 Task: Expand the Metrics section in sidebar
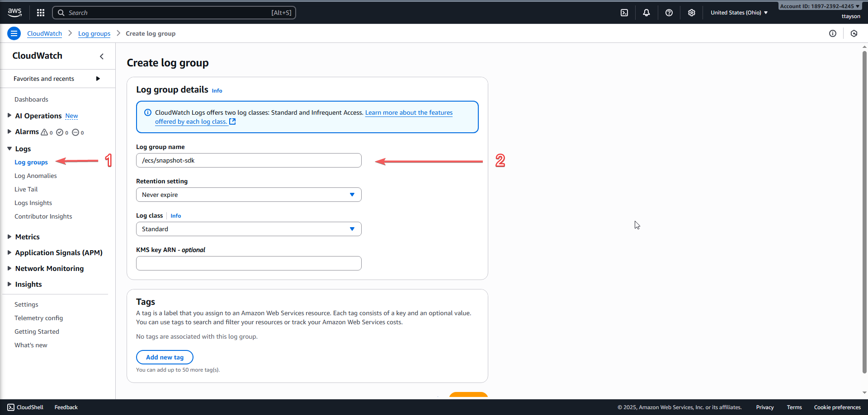27,237
